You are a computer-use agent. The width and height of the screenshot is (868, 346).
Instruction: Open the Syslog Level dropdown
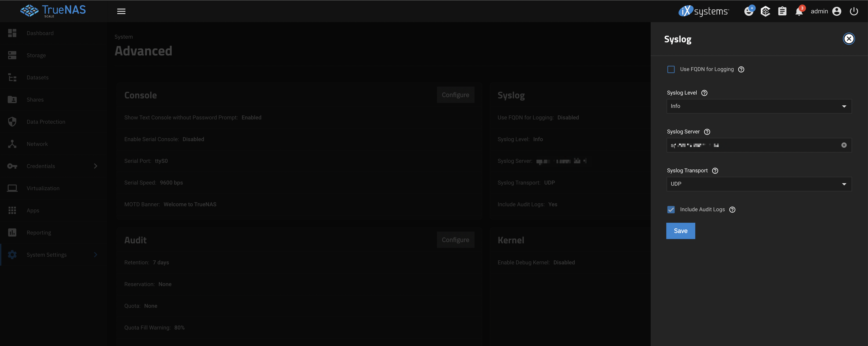[759, 106]
